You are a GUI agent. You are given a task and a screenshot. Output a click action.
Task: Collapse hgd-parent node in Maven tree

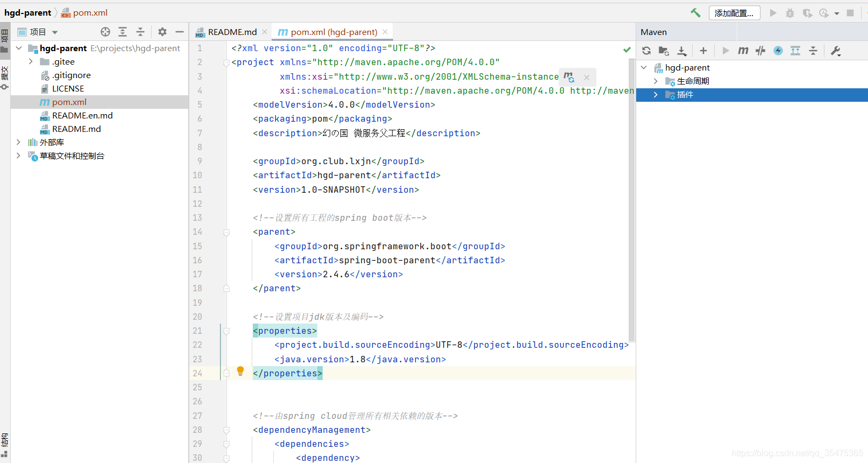tap(644, 67)
